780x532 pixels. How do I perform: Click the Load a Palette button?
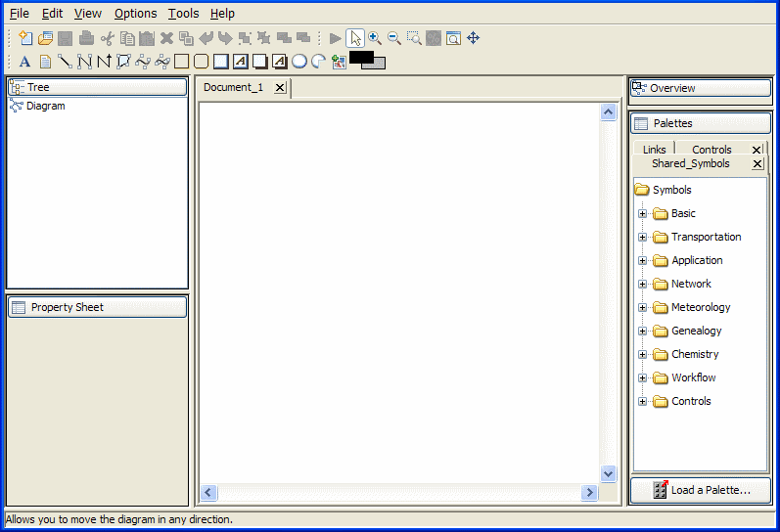[x=701, y=490]
